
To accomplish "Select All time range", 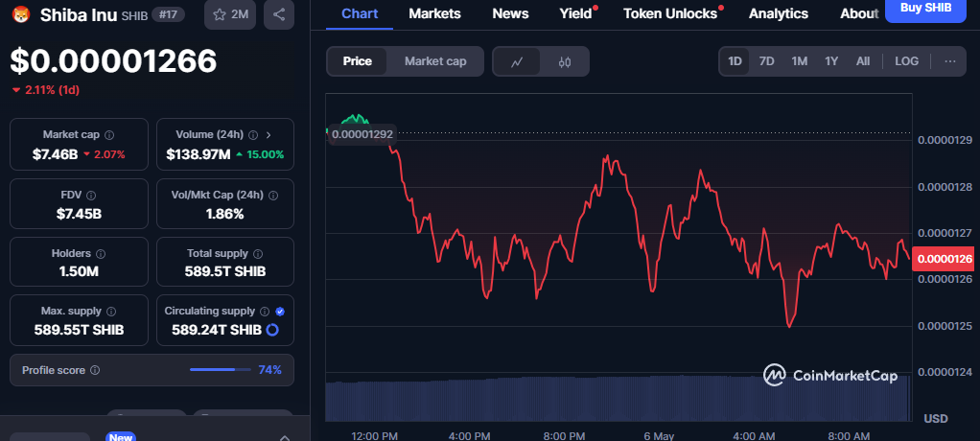I will (x=862, y=61).
